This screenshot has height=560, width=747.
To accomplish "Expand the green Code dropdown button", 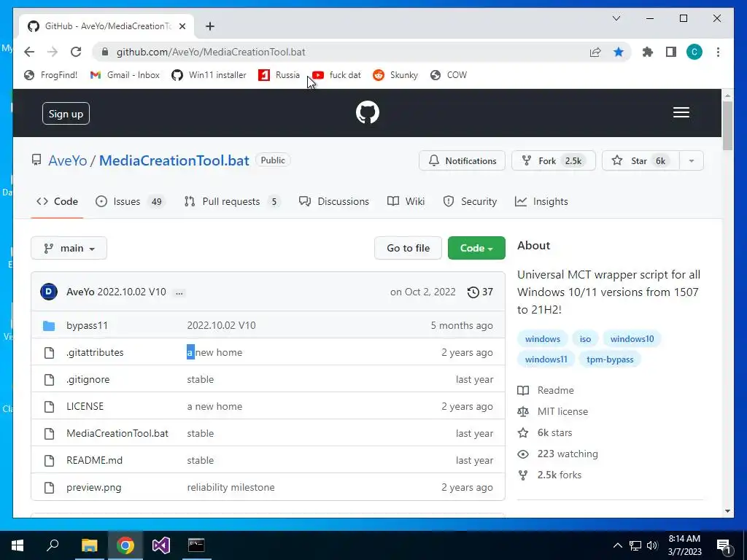I will [x=476, y=248].
